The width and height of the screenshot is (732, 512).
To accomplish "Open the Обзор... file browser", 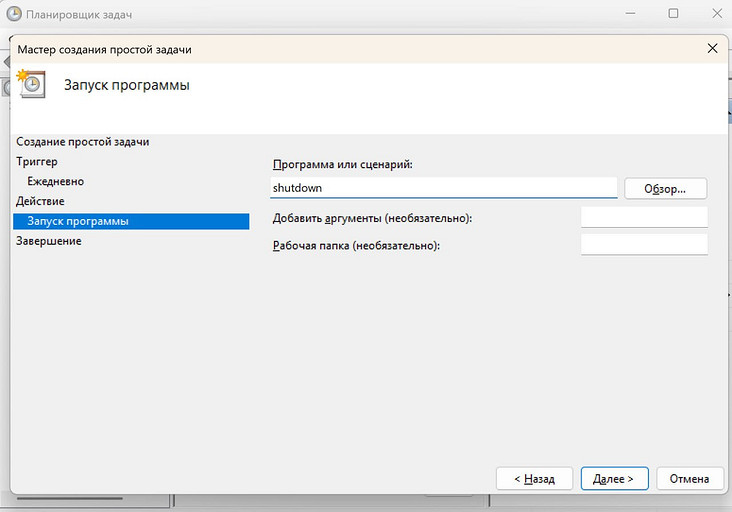I will click(665, 189).
